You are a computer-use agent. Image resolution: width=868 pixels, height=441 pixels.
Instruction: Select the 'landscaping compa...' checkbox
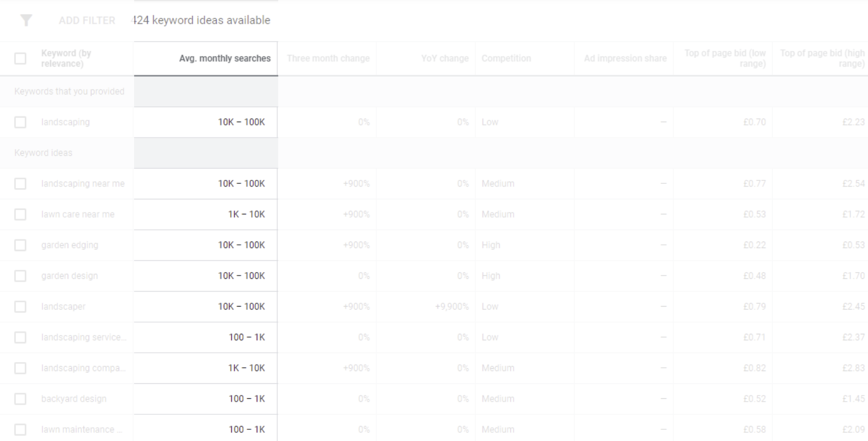pyautogui.click(x=20, y=368)
